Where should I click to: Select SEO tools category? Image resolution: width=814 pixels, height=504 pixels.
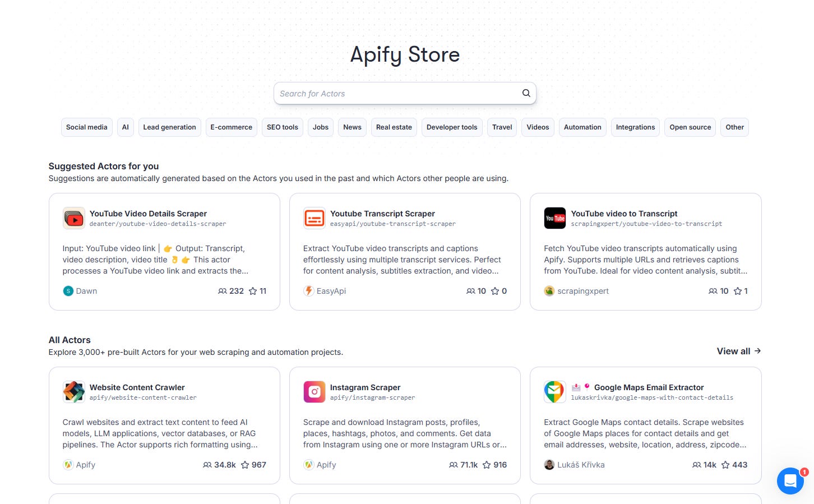click(283, 127)
